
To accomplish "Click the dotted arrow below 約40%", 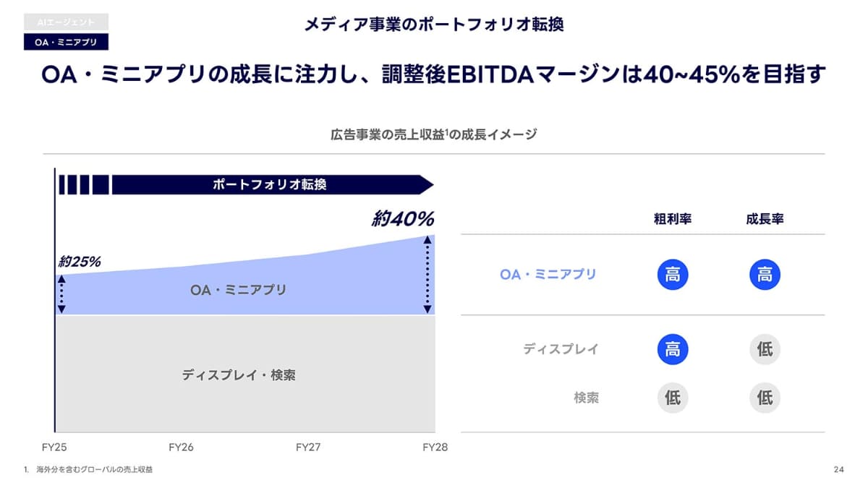I will point(427,275).
